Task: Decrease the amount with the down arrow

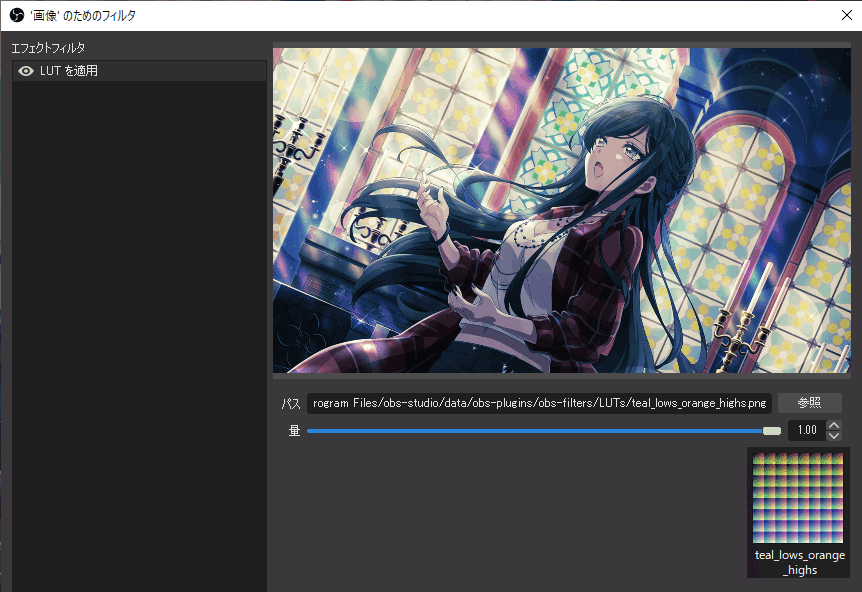Action: click(834, 435)
